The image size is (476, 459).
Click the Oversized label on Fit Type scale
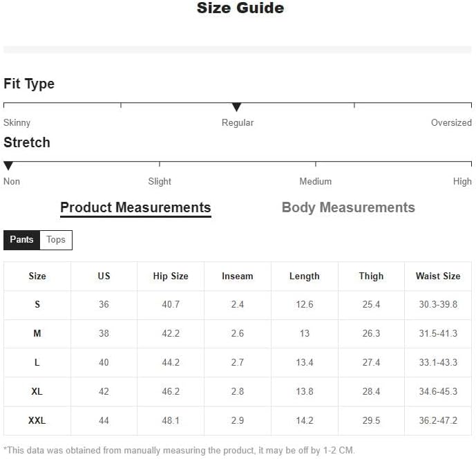pyautogui.click(x=451, y=122)
